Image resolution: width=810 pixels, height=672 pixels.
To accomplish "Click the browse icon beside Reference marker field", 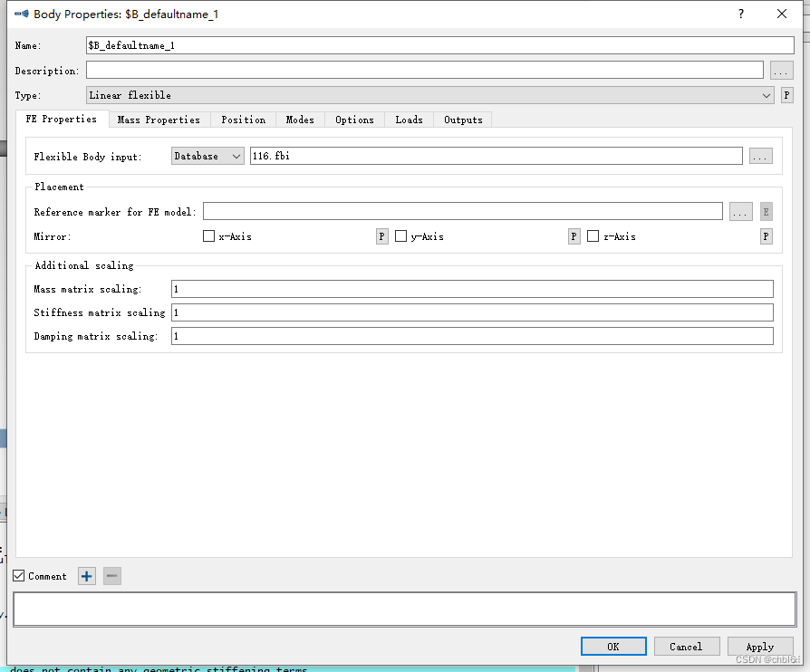I will click(740, 211).
